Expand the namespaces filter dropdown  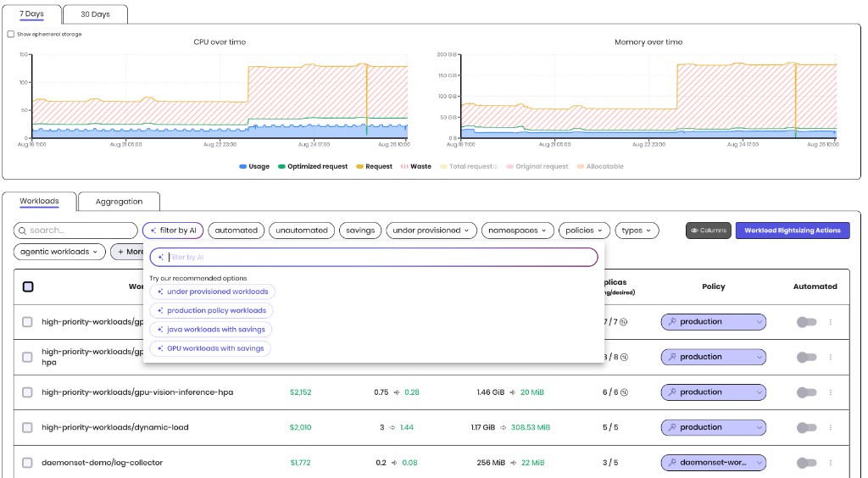click(518, 231)
